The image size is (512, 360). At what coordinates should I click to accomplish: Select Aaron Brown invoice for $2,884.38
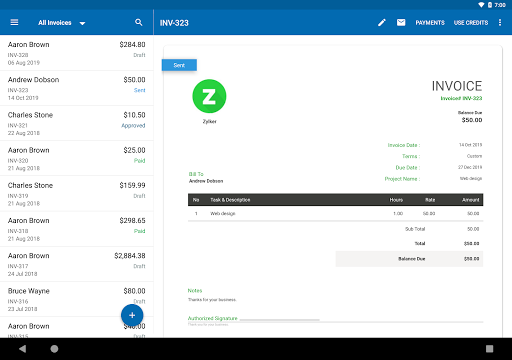(x=77, y=264)
